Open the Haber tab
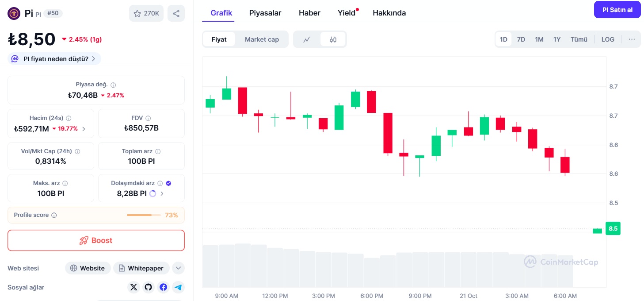 [x=309, y=13]
